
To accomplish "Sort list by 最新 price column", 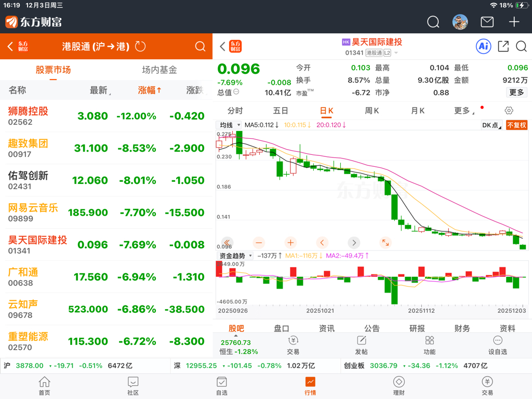I will 100,90.
